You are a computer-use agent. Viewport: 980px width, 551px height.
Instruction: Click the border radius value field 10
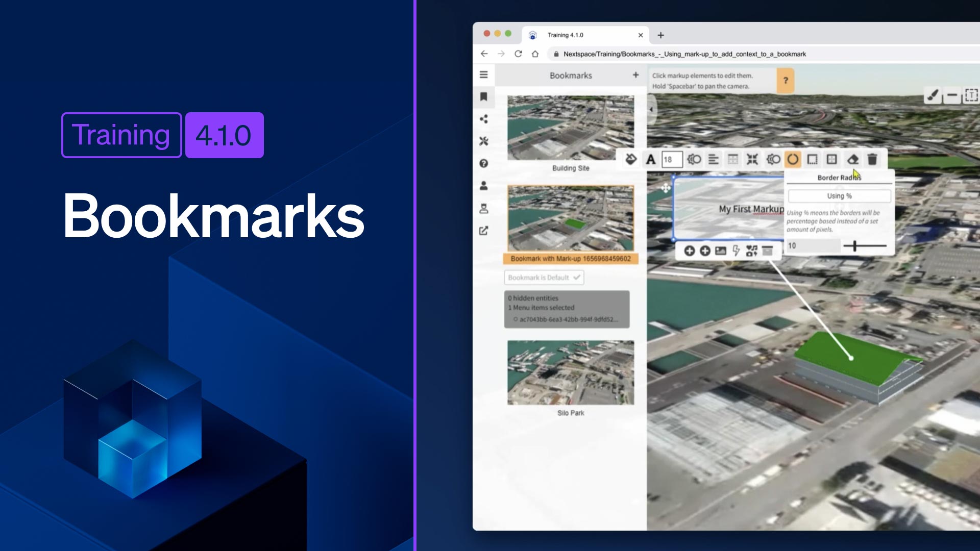[813, 246]
